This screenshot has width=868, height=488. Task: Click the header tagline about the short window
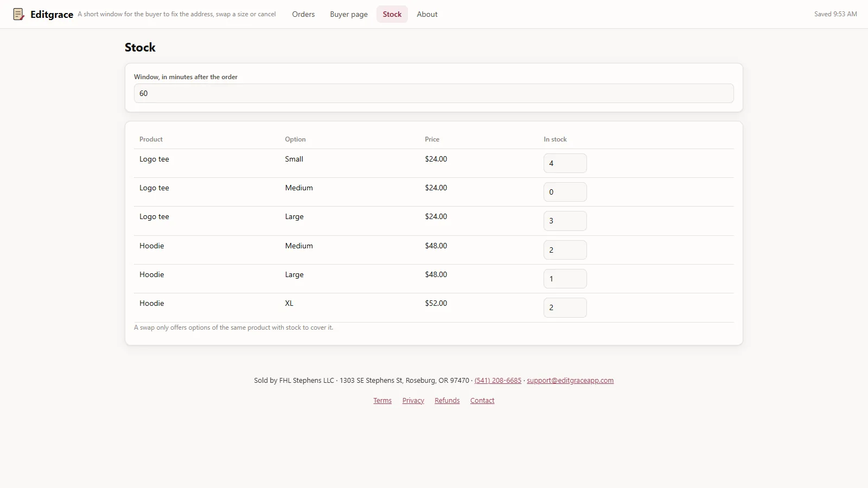click(x=177, y=14)
